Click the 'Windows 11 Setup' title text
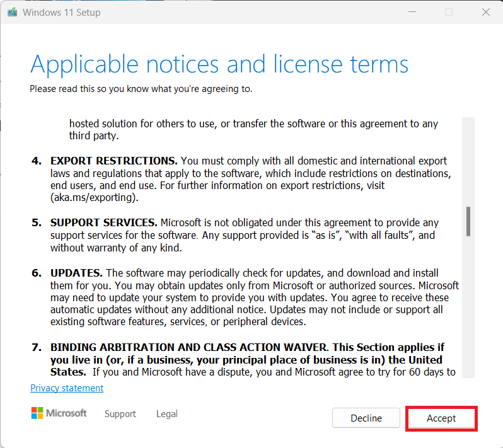The width and height of the screenshot is (503, 448). click(x=62, y=13)
